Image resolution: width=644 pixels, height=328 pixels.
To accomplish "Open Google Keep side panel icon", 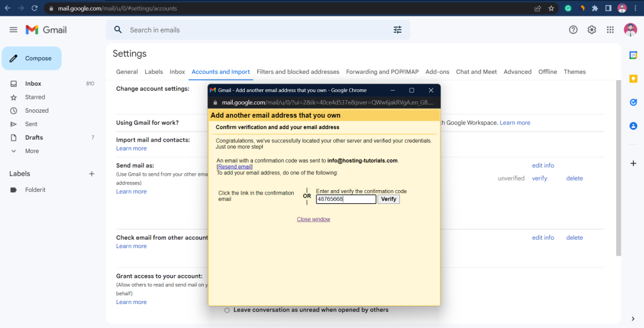I will [x=633, y=79].
